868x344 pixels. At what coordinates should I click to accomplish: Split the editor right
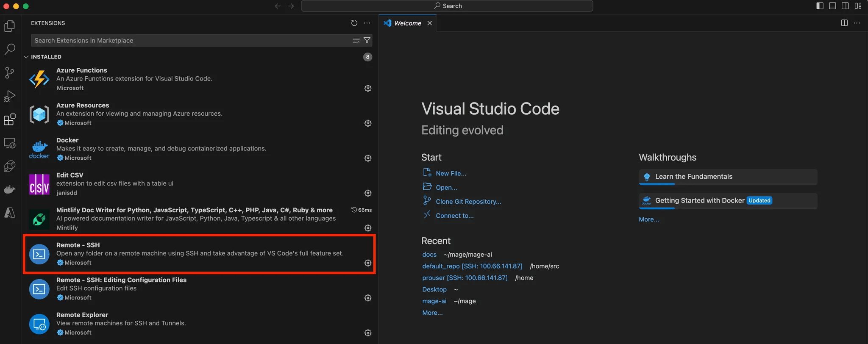(844, 23)
